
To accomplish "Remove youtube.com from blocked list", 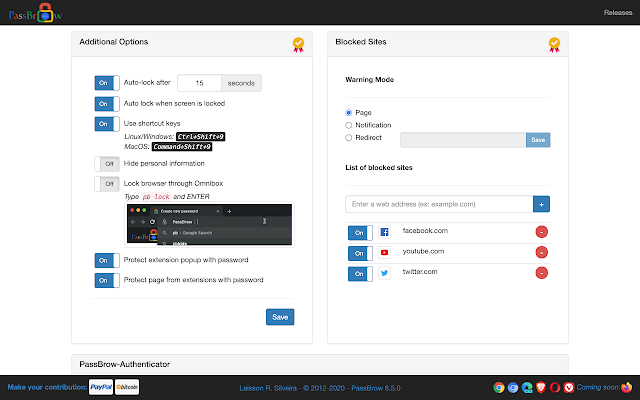I will pyautogui.click(x=541, y=252).
